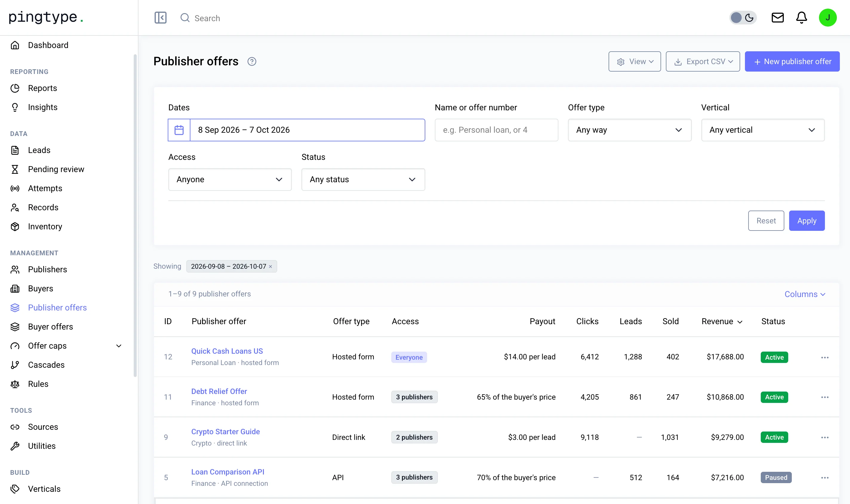Open the Columns selector
The width and height of the screenshot is (850, 504).
click(x=804, y=294)
